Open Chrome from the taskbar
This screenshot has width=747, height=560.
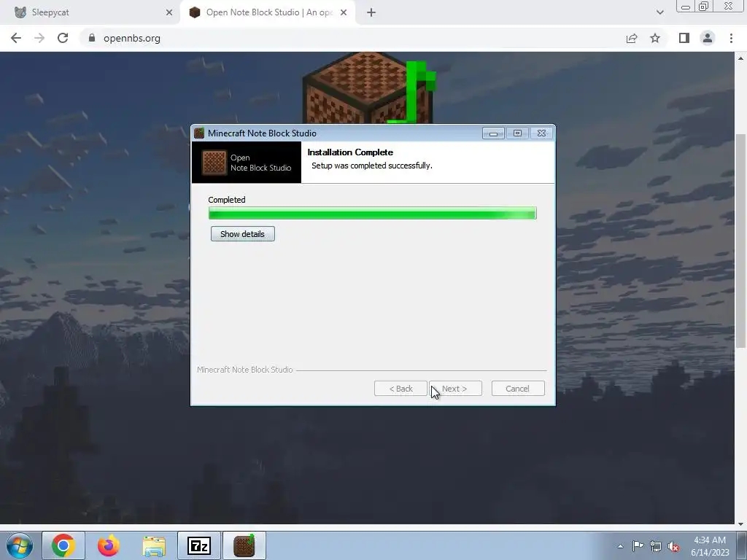tap(63, 545)
